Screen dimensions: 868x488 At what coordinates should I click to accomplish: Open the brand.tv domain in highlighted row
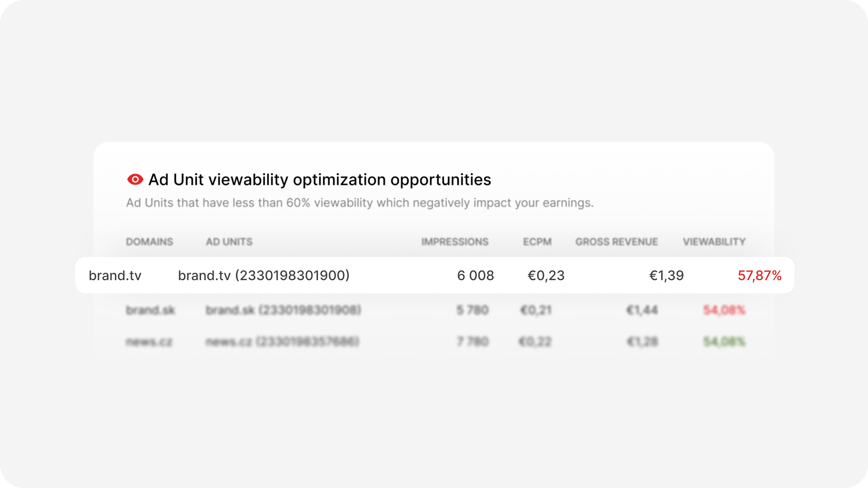pos(115,276)
